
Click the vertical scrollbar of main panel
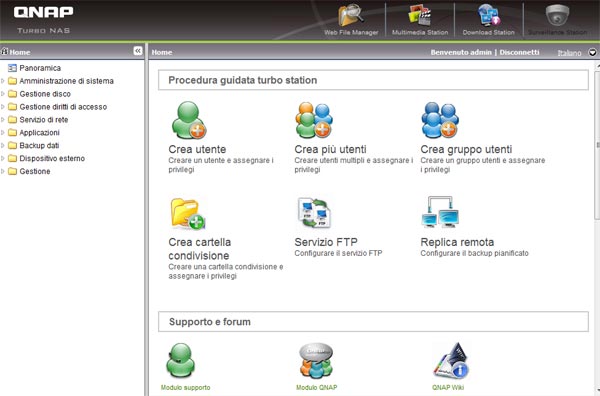coord(597,145)
